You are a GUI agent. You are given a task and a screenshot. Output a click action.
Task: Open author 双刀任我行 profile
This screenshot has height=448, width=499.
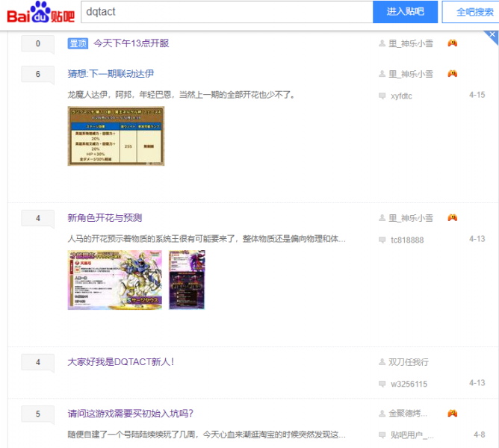coord(409,362)
